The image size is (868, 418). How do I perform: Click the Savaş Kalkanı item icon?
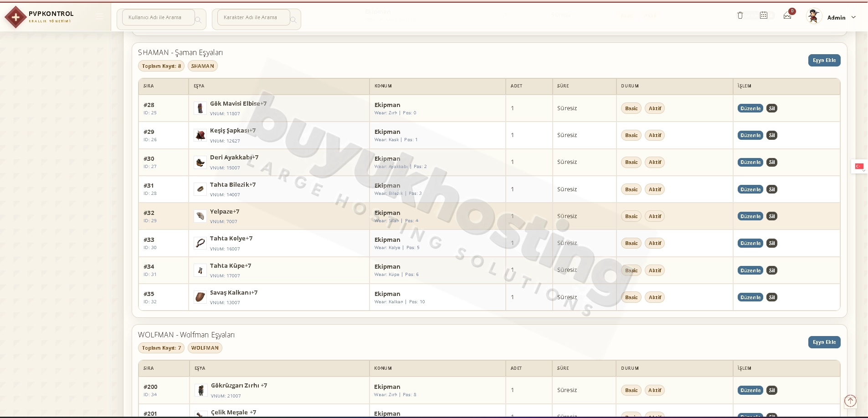coord(200,297)
